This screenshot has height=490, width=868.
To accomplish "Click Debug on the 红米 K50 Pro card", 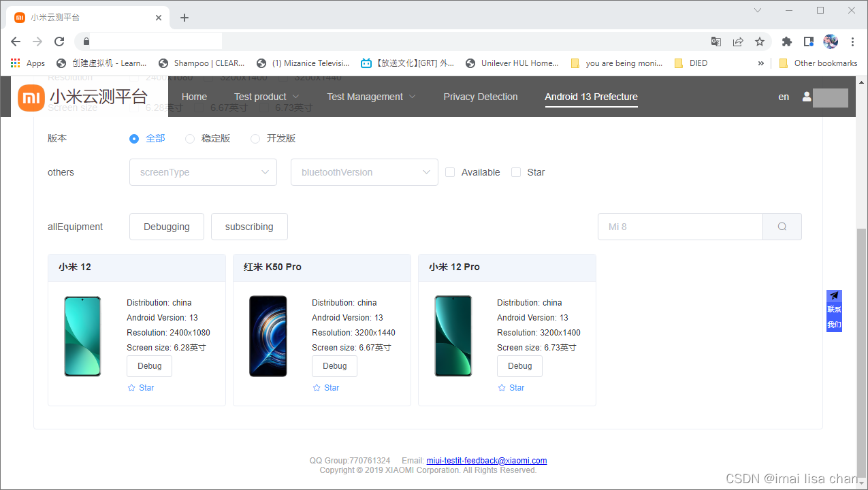I will pyautogui.click(x=335, y=366).
